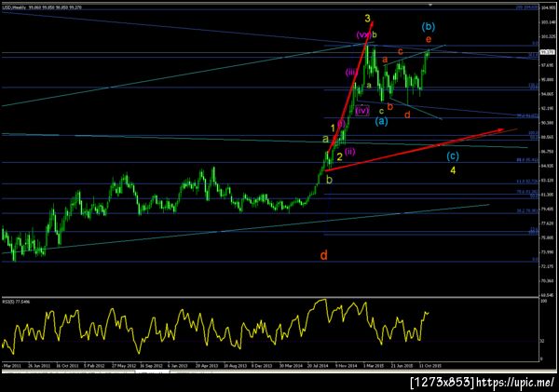Select the magenta '(iii)' wave label
The height and width of the screenshot is (392, 559).
point(351,73)
